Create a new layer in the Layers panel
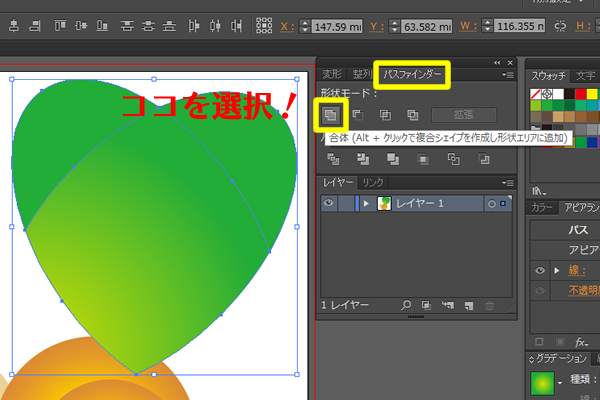 point(467,304)
